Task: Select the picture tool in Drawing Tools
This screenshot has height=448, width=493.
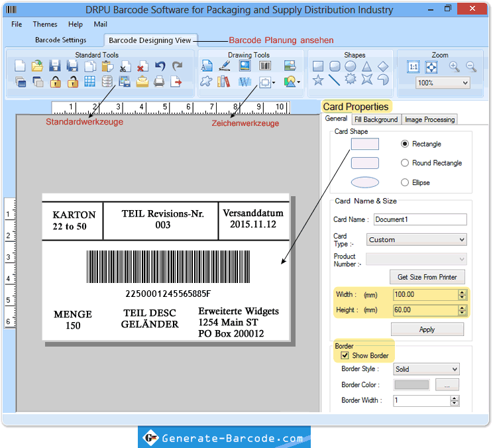Action: (x=245, y=66)
